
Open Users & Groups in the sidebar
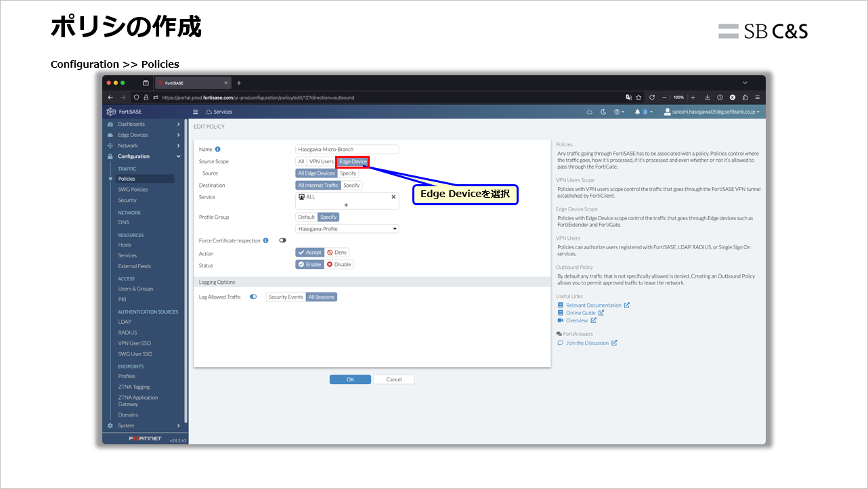coord(135,289)
